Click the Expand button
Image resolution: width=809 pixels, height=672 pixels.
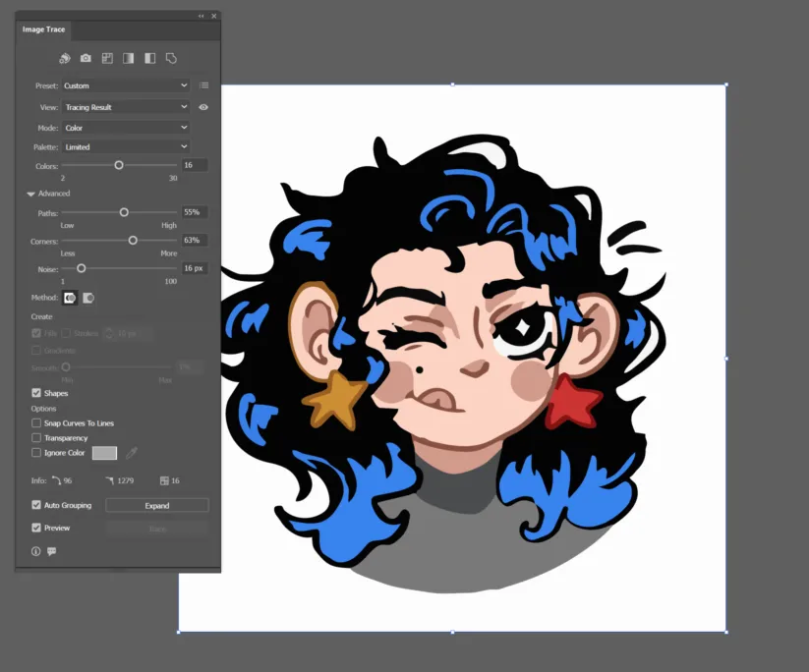click(x=157, y=505)
